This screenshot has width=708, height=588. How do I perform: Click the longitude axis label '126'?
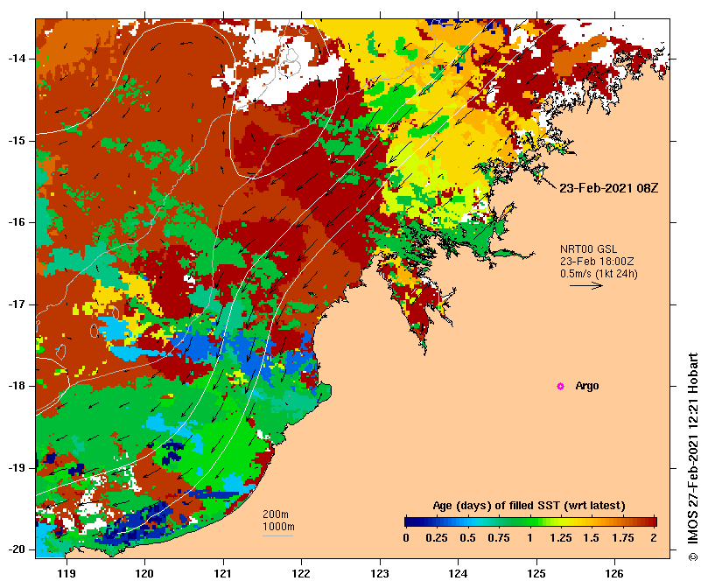(x=614, y=574)
